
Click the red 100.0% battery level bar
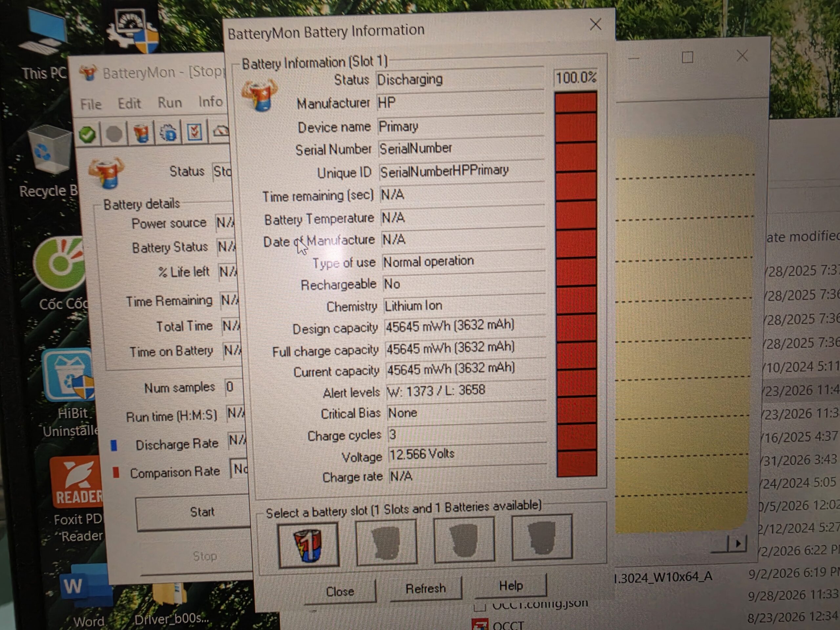576,284
